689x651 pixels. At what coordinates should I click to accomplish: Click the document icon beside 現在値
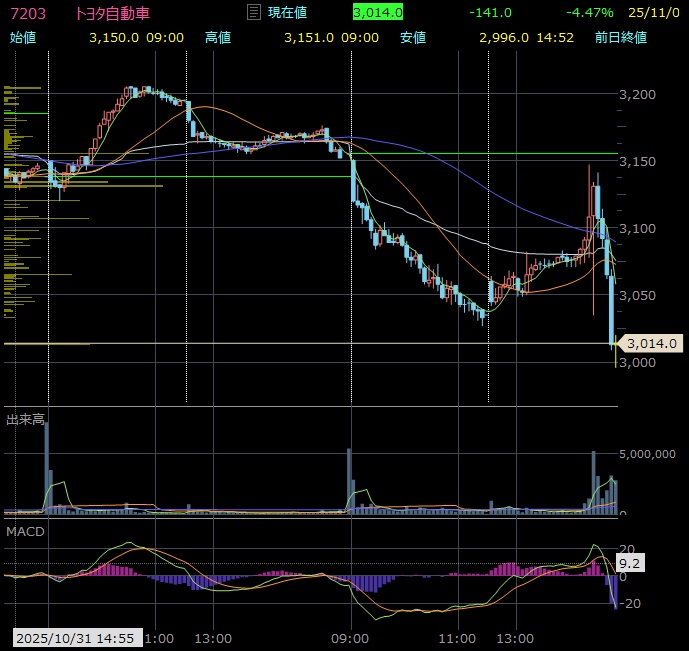coord(253,12)
